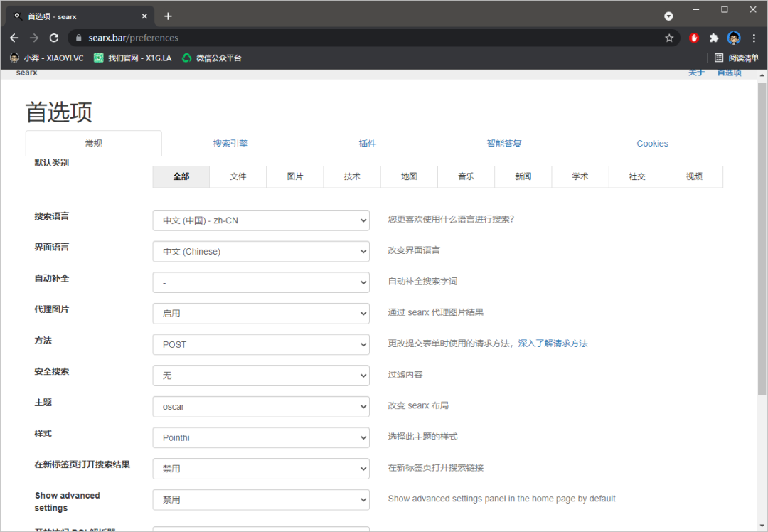768x532 pixels.
Task: Open Chrome three-dot menu
Action: (754, 38)
